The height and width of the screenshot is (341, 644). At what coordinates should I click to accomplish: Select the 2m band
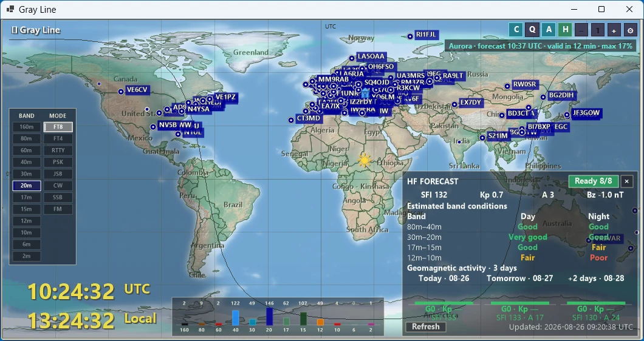(26, 256)
